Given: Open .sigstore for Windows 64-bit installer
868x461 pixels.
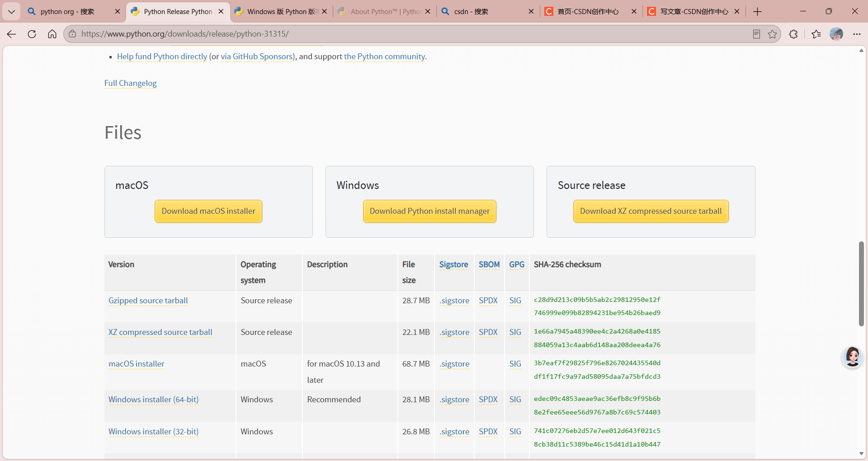Looking at the screenshot, I should [454, 400].
